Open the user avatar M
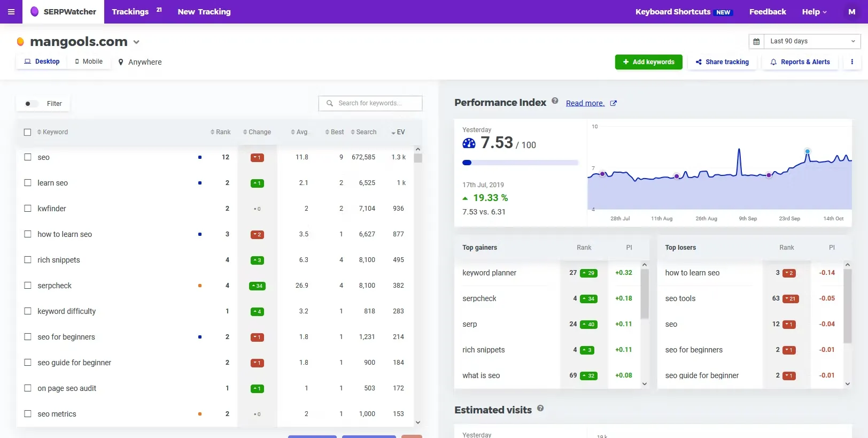The image size is (868, 438). [x=852, y=12]
